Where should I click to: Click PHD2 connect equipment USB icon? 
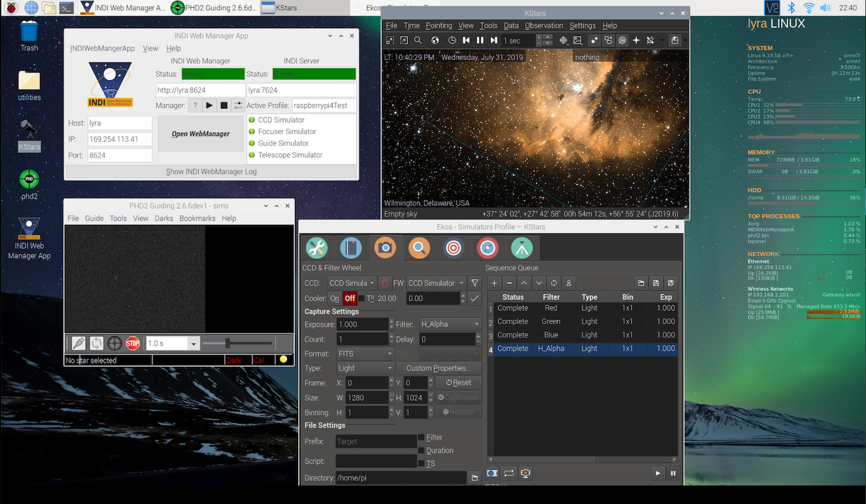click(x=78, y=343)
